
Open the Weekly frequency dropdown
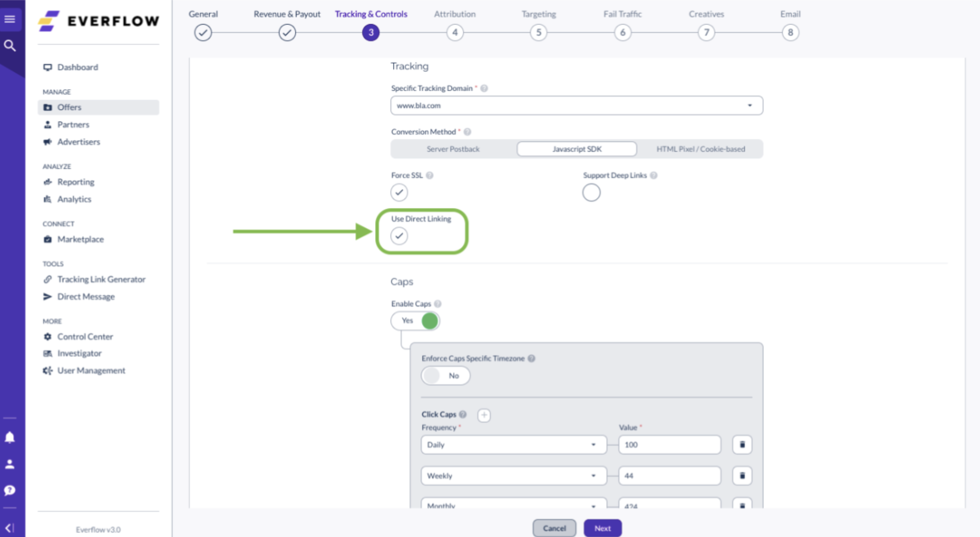[x=514, y=476]
